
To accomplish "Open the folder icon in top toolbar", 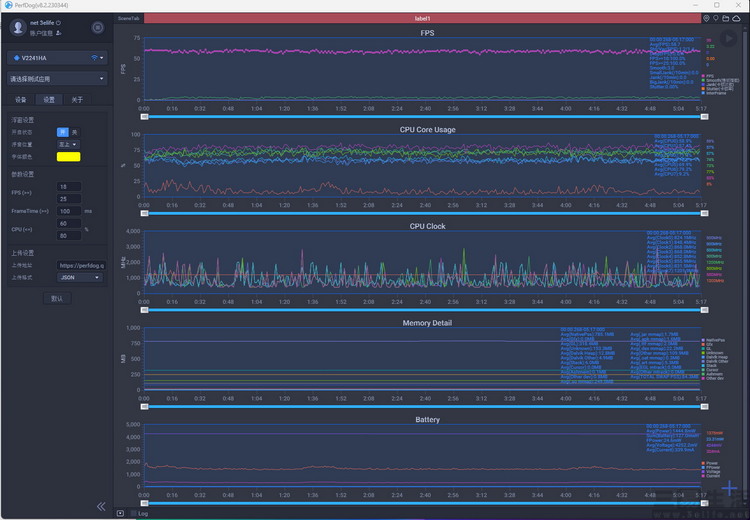I will click(726, 18).
